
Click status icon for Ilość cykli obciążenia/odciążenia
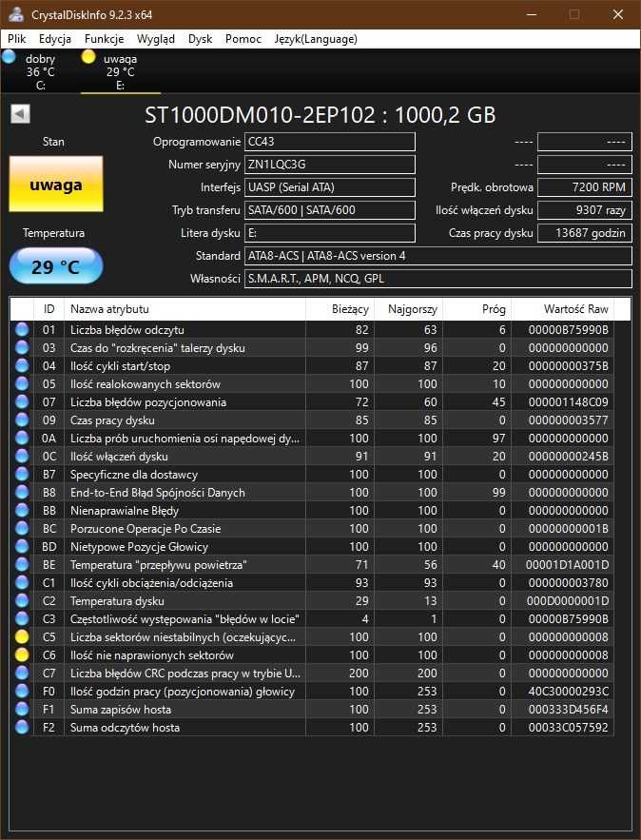point(22,583)
